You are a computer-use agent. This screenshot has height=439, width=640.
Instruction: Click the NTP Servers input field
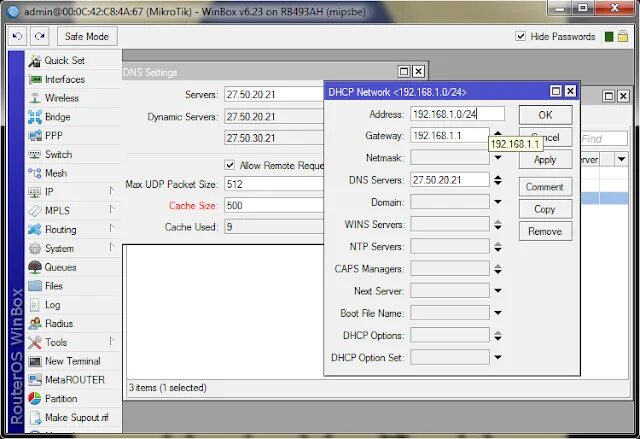click(449, 246)
